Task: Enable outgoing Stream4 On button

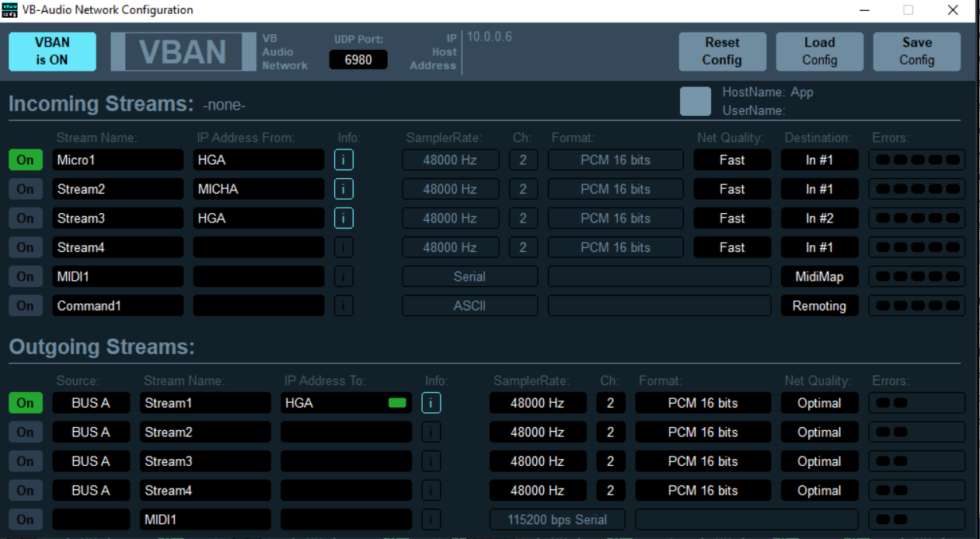Action: click(x=26, y=491)
